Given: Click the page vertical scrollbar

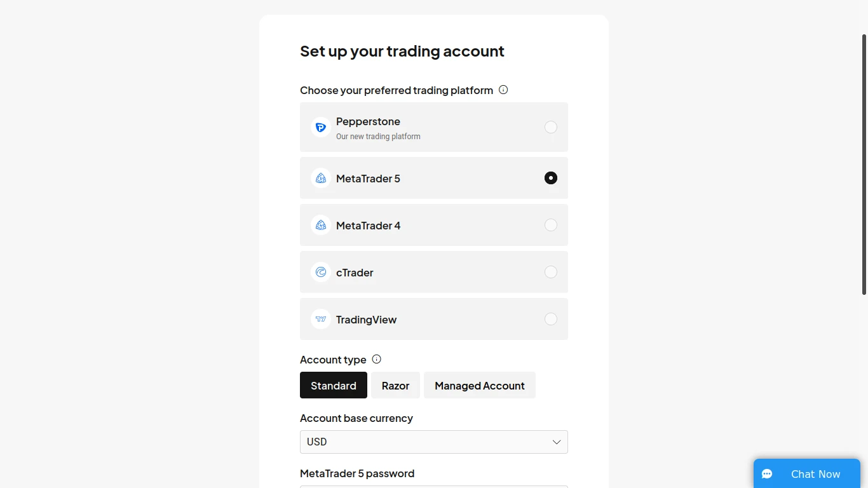Looking at the screenshot, I should coord(864,164).
